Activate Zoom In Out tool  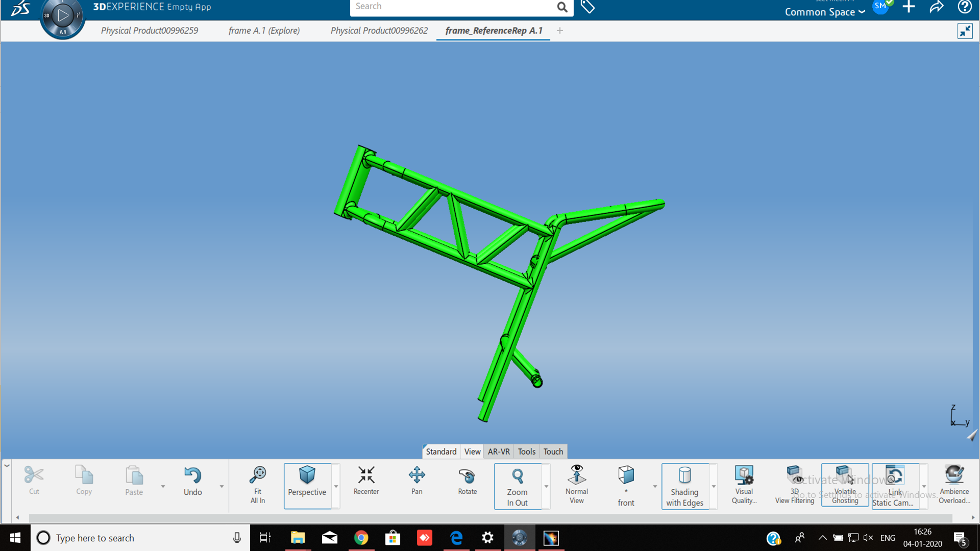tap(517, 486)
